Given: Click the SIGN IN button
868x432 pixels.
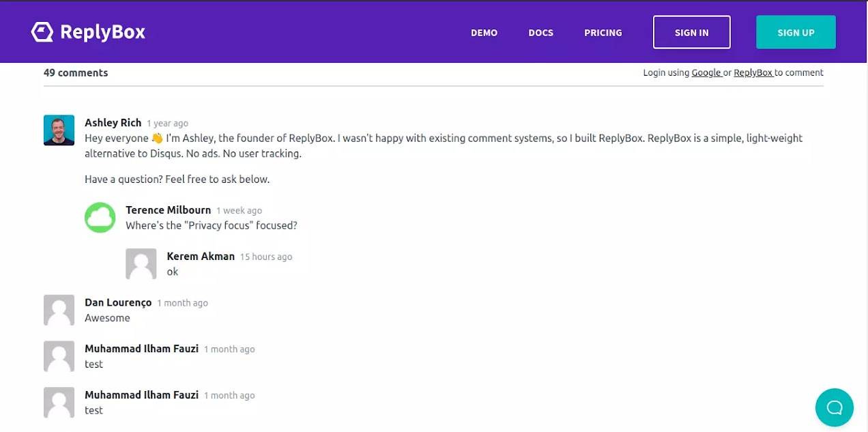Looking at the screenshot, I should [691, 32].
